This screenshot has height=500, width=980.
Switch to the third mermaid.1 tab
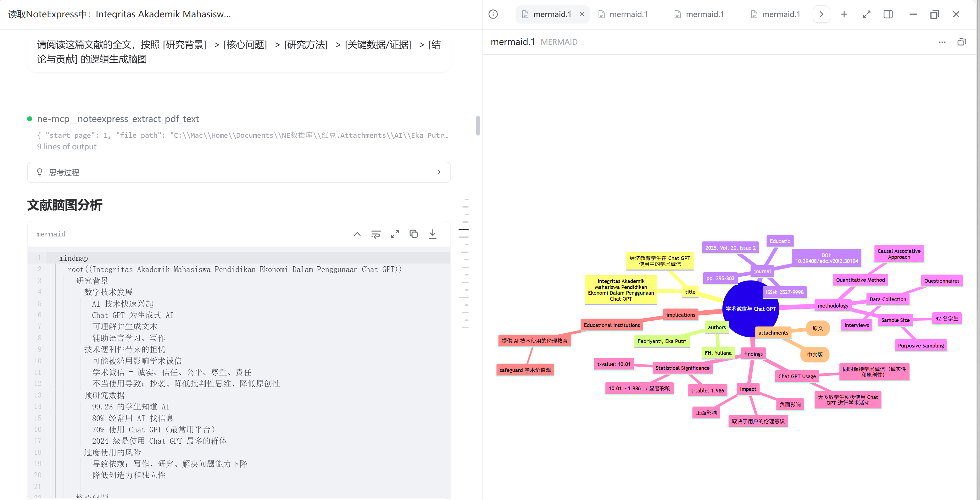[x=700, y=14]
